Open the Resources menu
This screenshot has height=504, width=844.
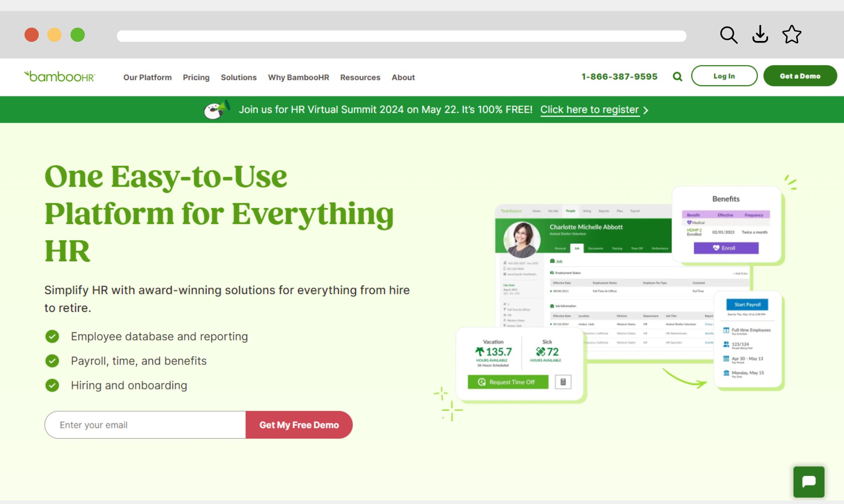tap(360, 77)
